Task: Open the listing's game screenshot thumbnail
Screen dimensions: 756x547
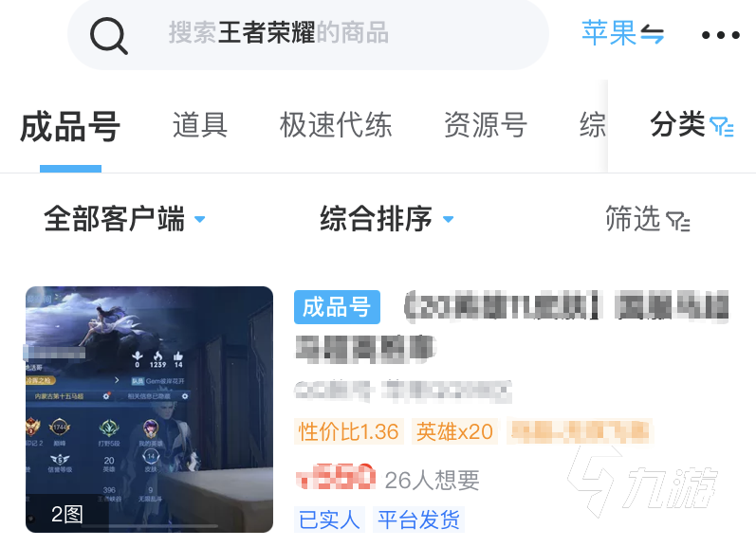Action: 150,410
